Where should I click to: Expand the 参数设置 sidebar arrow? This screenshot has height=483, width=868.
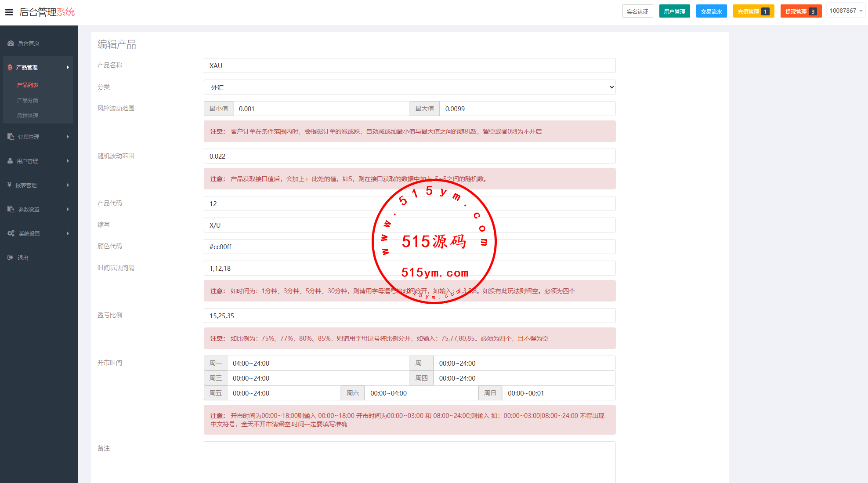click(x=68, y=209)
